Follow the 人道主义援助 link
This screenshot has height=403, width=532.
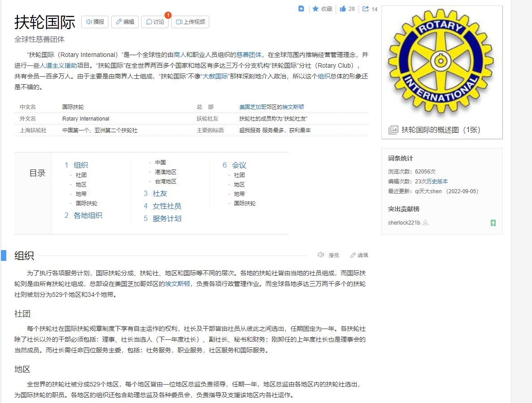(x=58, y=65)
